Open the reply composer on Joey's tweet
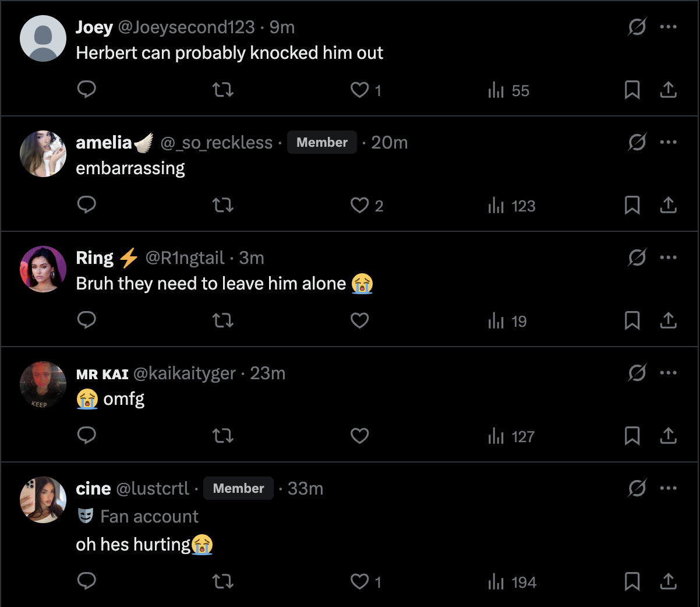700x607 pixels. 86,89
